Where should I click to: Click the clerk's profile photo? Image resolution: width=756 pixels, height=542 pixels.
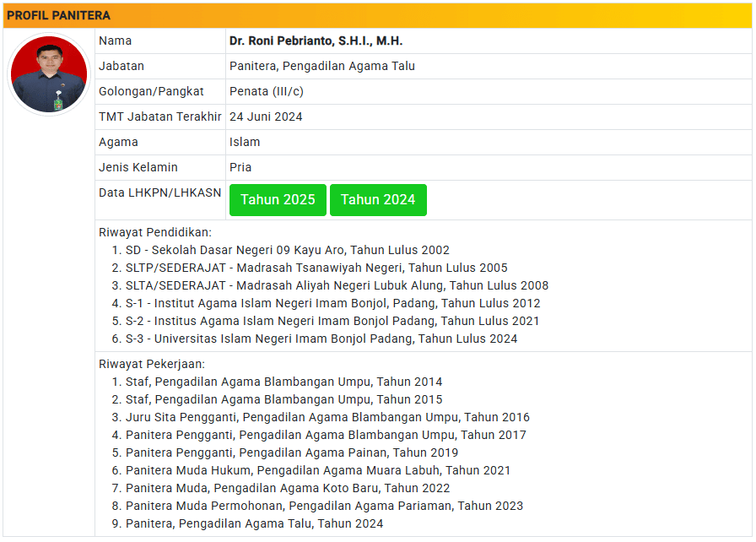tap(49, 74)
